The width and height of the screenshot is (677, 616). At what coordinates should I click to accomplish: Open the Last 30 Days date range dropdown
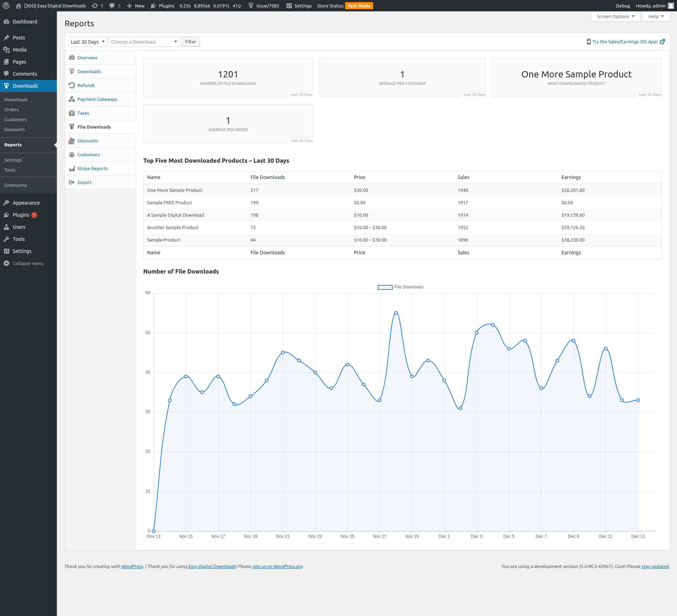pos(87,42)
